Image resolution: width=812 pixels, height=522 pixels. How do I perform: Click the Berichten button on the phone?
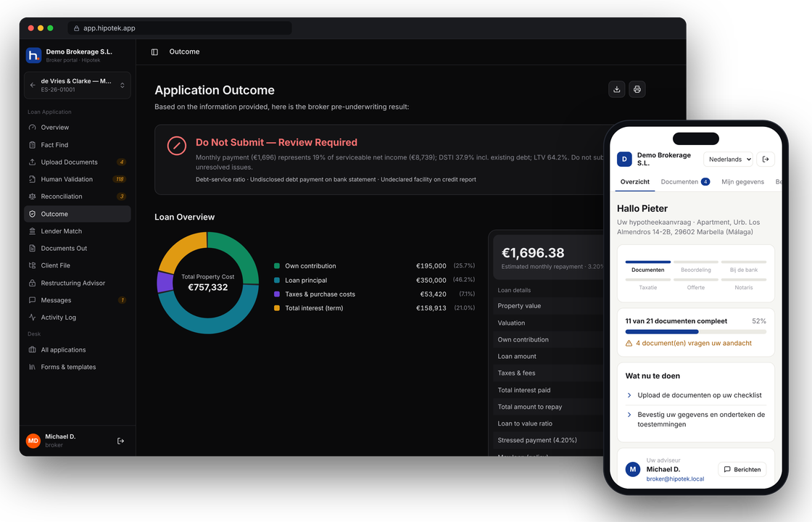(x=742, y=469)
